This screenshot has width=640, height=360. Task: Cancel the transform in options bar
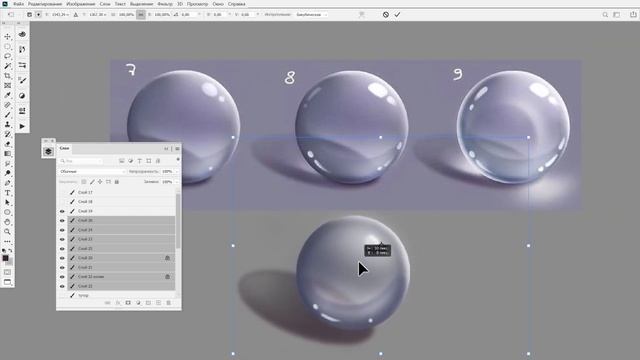pyautogui.click(x=386, y=15)
